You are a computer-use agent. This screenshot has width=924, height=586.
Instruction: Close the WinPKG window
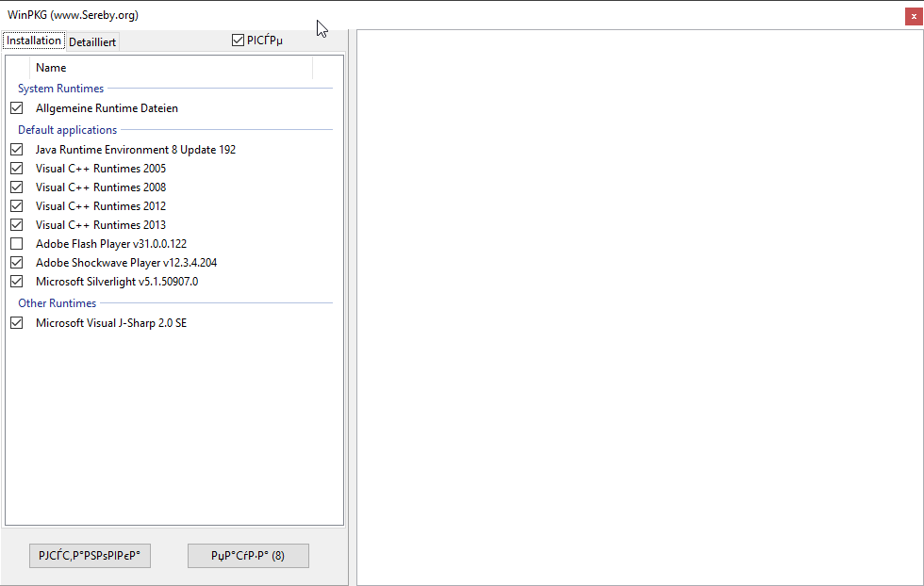[914, 17]
